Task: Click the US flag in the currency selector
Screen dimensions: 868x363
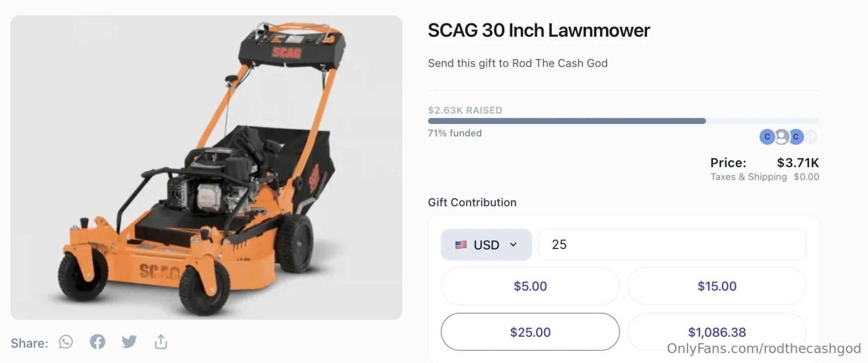Action: pos(461,244)
